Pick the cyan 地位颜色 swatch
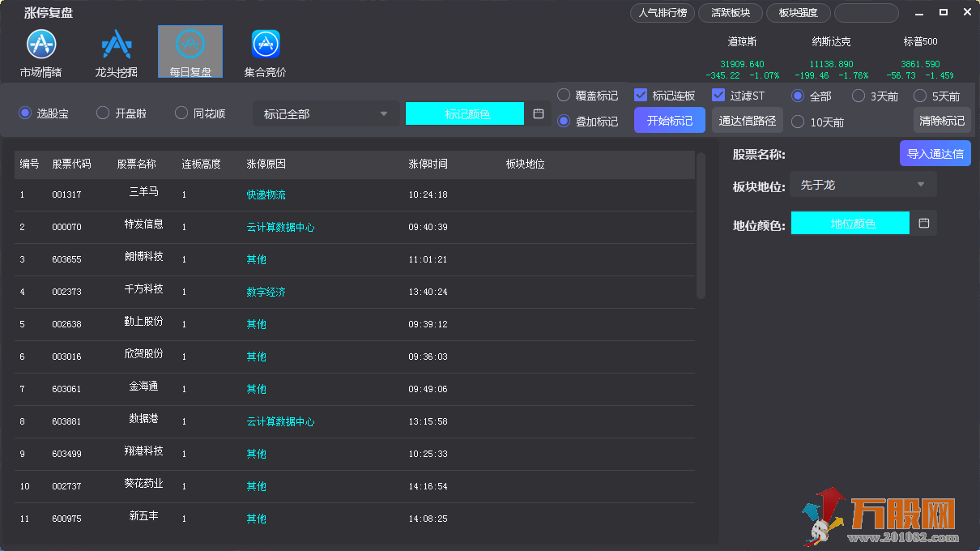Image resolution: width=980 pixels, height=551 pixels. pos(850,223)
